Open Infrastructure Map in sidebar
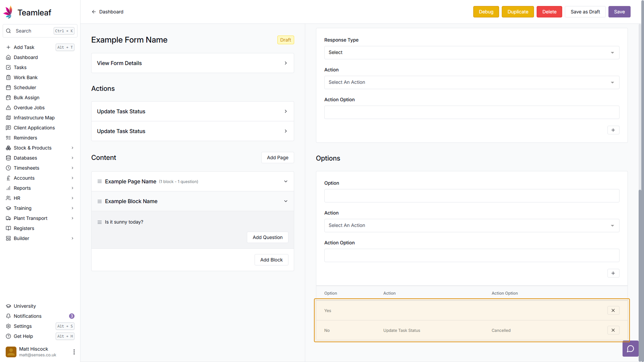The height and width of the screenshot is (362, 644). click(x=34, y=118)
